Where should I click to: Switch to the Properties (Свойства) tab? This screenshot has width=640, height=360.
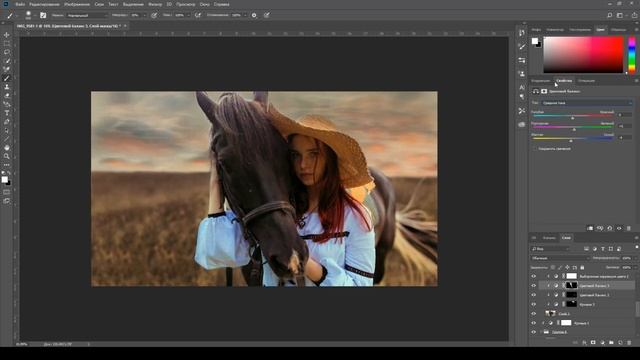pyautogui.click(x=564, y=80)
